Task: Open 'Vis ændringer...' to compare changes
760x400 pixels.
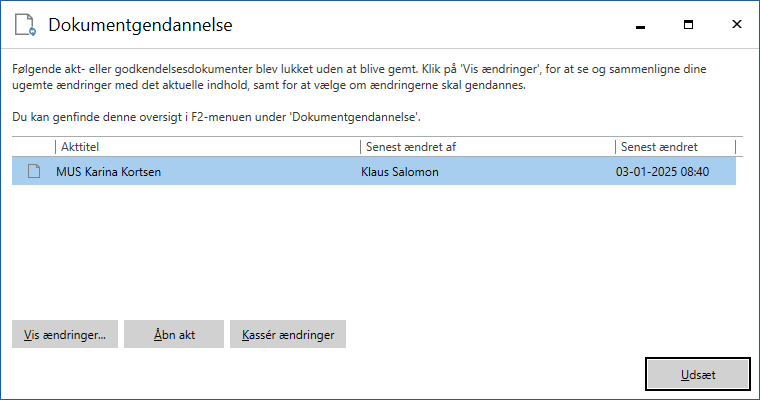Action: click(65, 334)
